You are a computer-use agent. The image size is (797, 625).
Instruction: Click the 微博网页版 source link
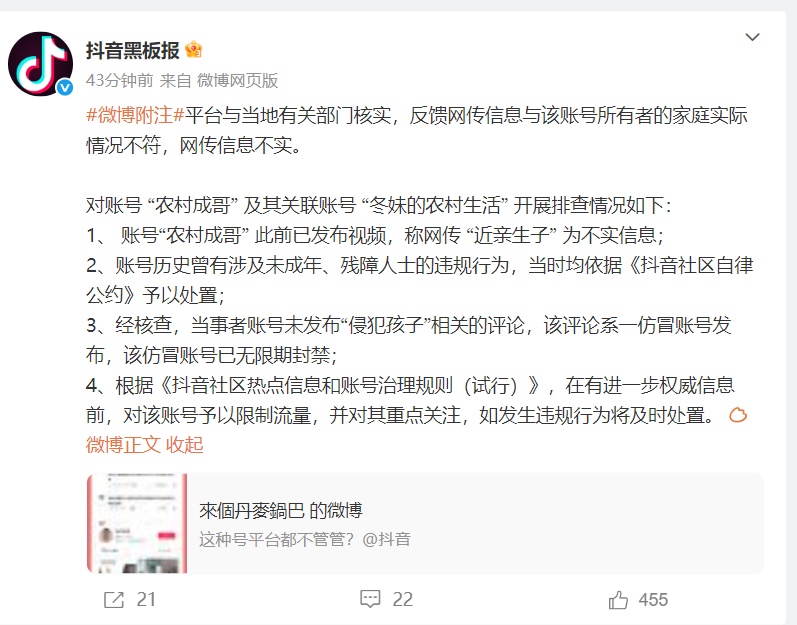237,80
